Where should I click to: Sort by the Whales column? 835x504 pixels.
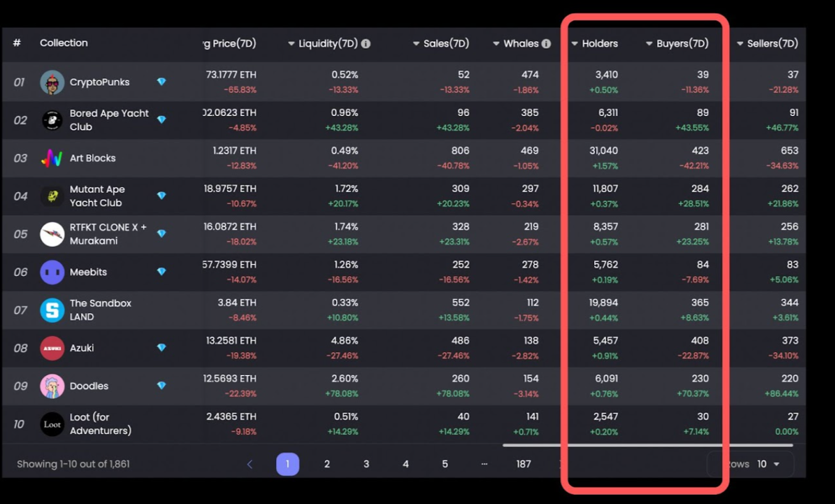coord(516,43)
